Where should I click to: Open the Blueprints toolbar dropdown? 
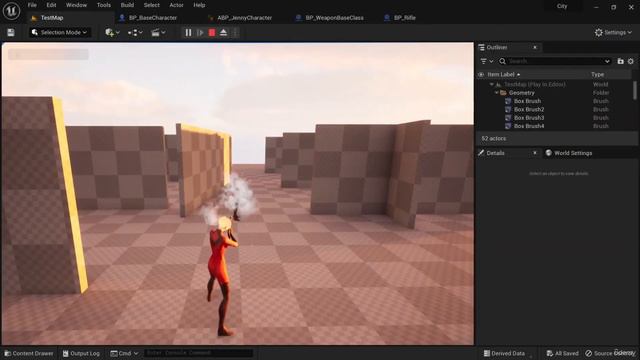[x=135, y=33]
